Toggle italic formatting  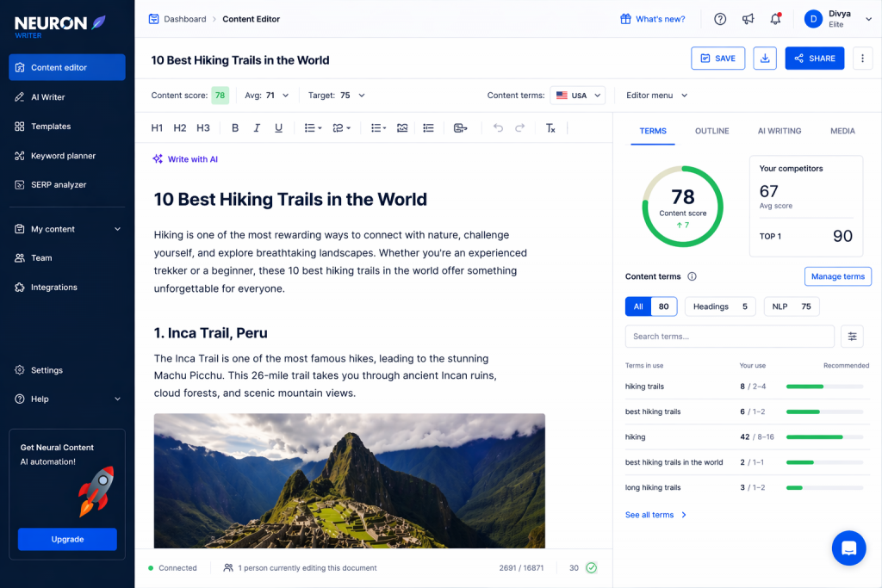(x=257, y=128)
